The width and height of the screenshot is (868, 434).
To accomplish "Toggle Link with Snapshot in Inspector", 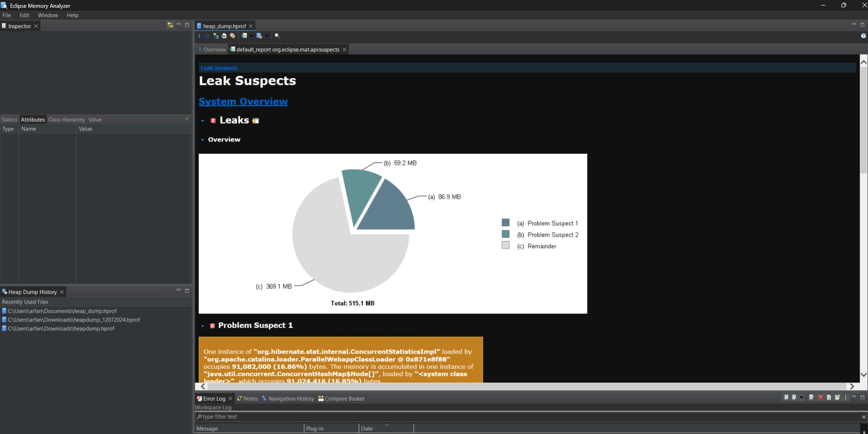I will (170, 25).
